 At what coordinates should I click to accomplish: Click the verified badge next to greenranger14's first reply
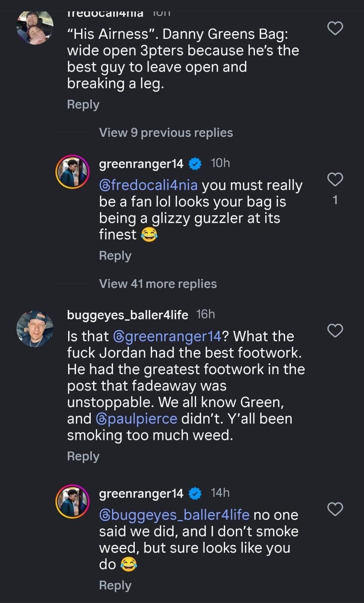click(x=195, y=164)
